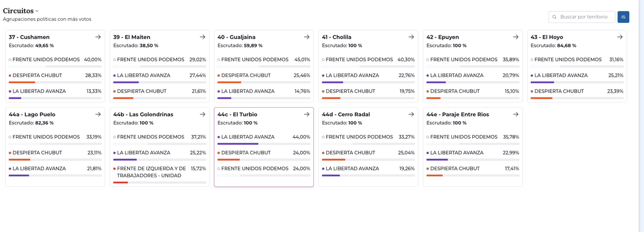Click DESPIERTA CHUBUT label in Cholila card
Viewport: 644px width, 232px height.
click(350, 92)
